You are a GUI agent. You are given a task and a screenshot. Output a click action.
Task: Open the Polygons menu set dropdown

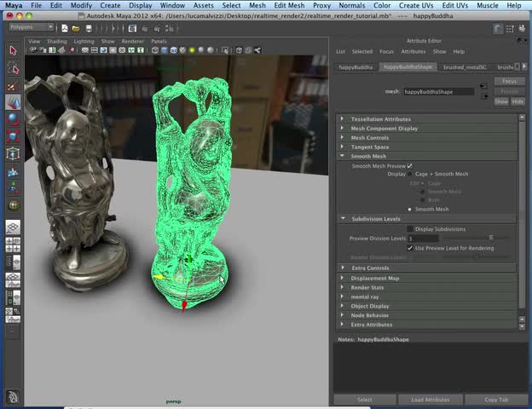tap(32, 27)
